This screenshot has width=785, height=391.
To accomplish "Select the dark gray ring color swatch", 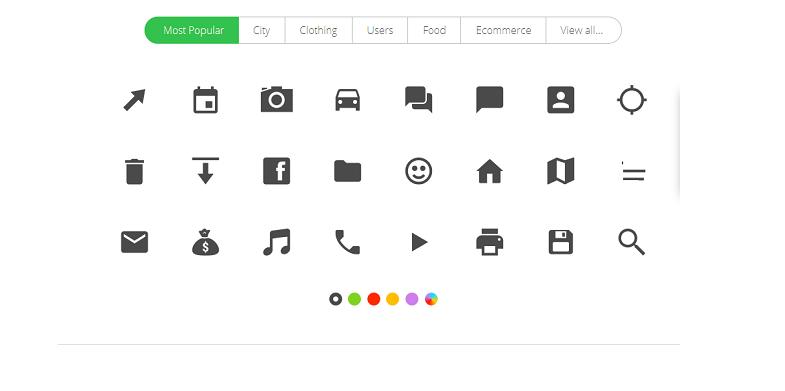I will point(335,299).
